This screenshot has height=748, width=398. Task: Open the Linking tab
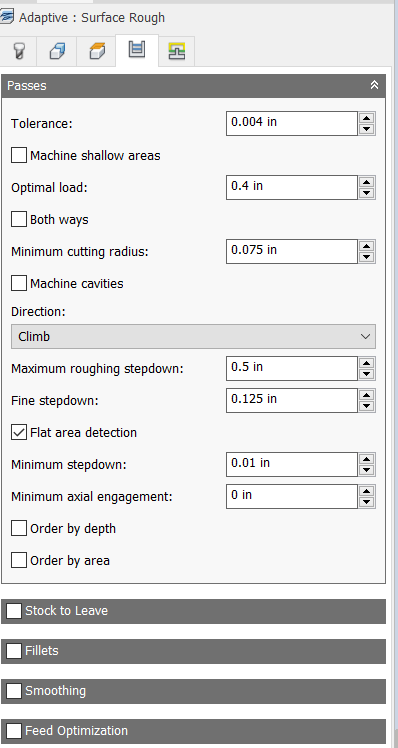coord(177,51)
